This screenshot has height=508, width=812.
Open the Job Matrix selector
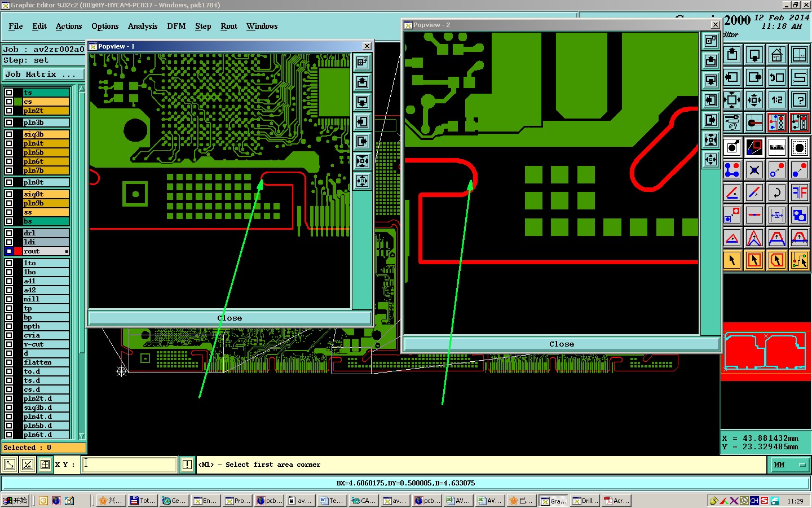click(43, 75)
